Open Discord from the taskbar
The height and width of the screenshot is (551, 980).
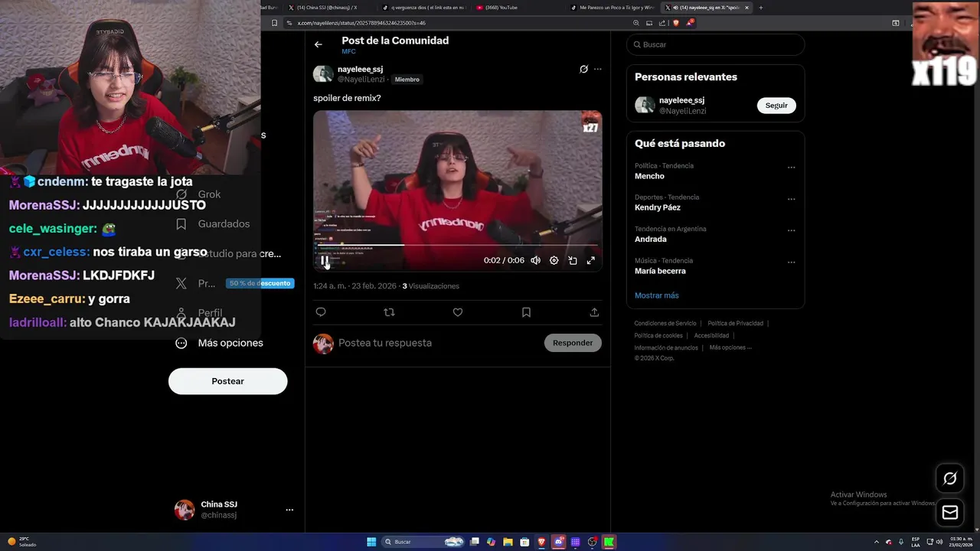point(559,542)
